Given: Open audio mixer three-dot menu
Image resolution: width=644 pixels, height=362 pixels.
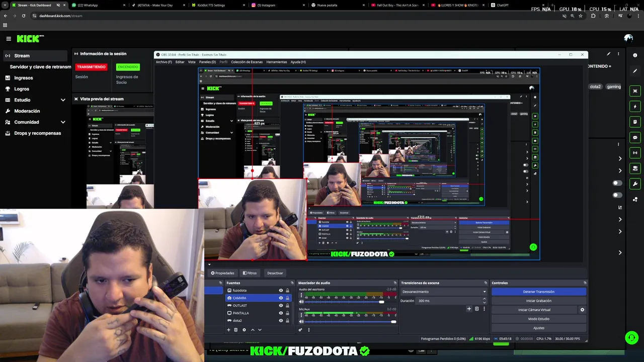Looking at the screenshot, I should pyautogui.click(x=309, y=330).
